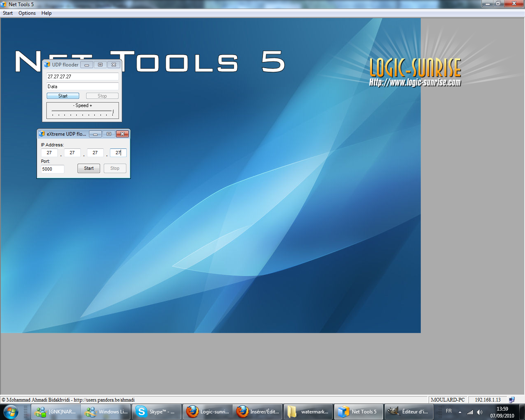Click the Net Tools 5 title bar icon
Screen dimensions: 525x420
pyautogui.click(x=4, y=4)
